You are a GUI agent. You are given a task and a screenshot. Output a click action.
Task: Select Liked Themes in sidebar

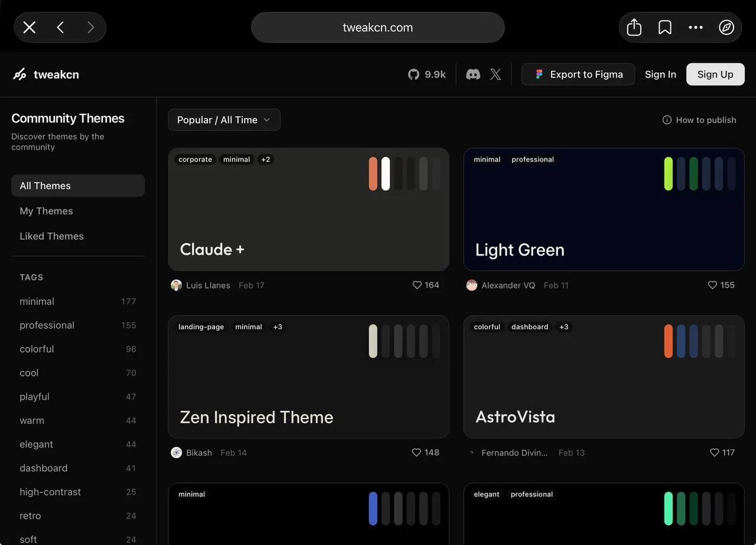78,236
